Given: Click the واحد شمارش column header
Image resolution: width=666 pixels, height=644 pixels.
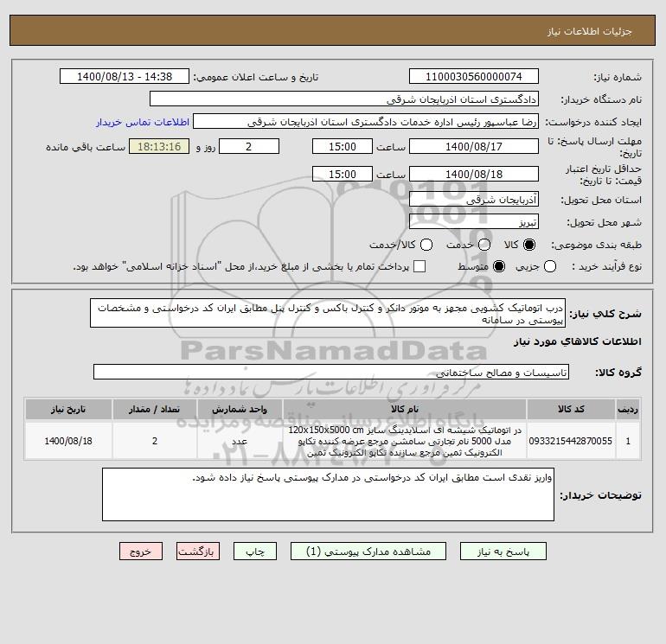Looking at the screenshot, I should point(240,409).
